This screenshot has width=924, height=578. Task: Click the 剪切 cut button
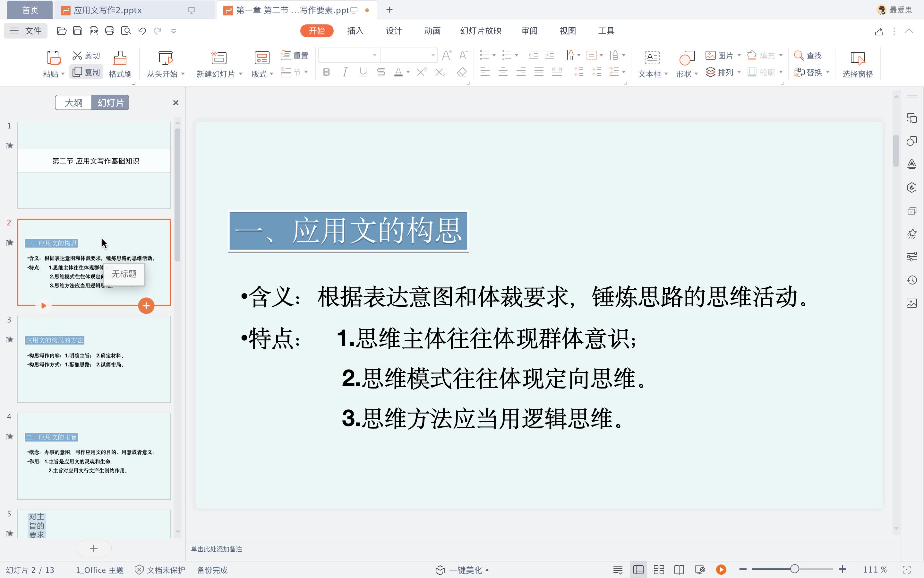tap(86, 56)
